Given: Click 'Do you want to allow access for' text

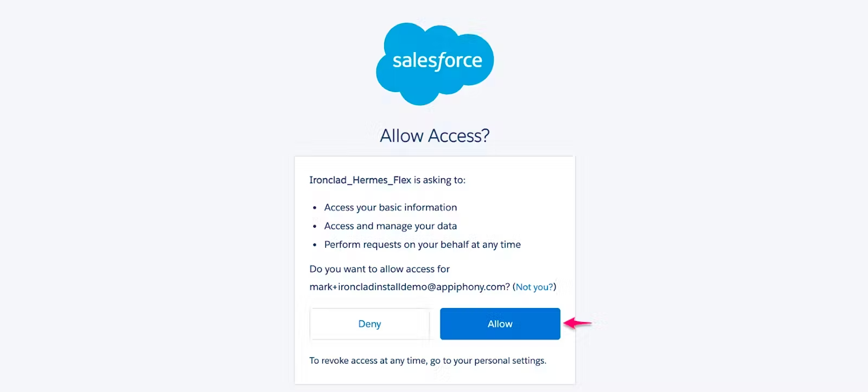Looking at the screenshot, I should [x=379, y=269].
